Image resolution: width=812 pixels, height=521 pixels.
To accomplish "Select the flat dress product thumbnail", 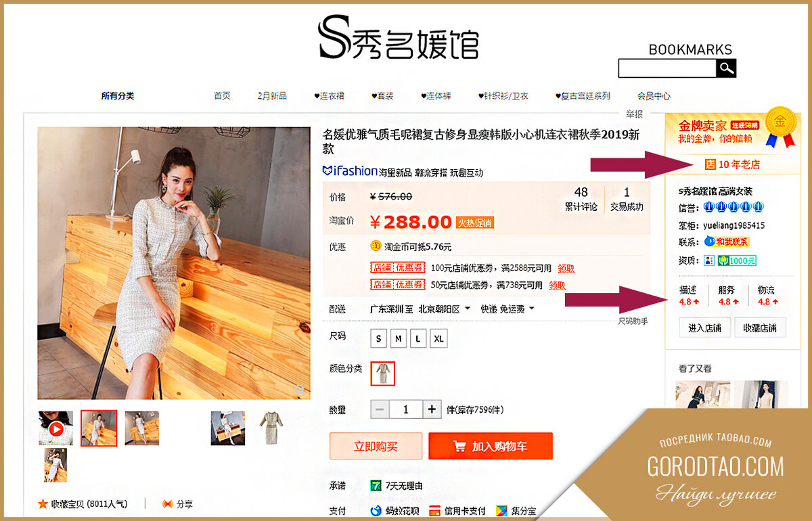I will [x=271, y=428].
